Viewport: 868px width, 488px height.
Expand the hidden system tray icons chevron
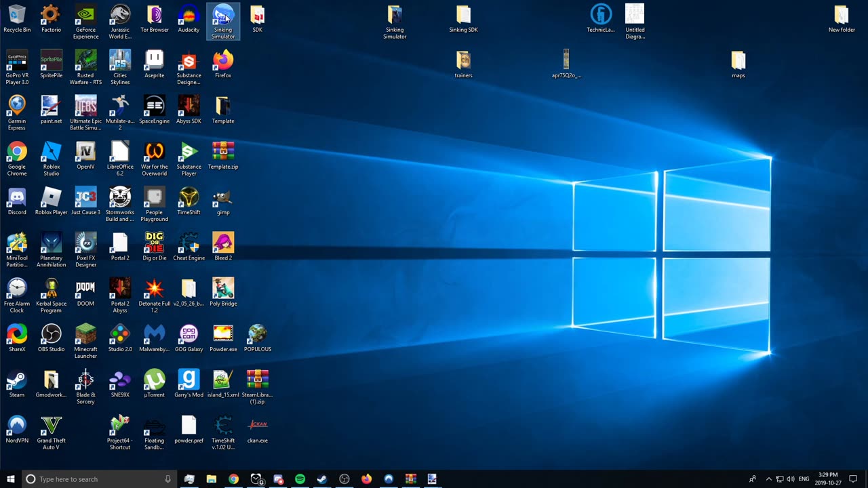tap(768, 479)
